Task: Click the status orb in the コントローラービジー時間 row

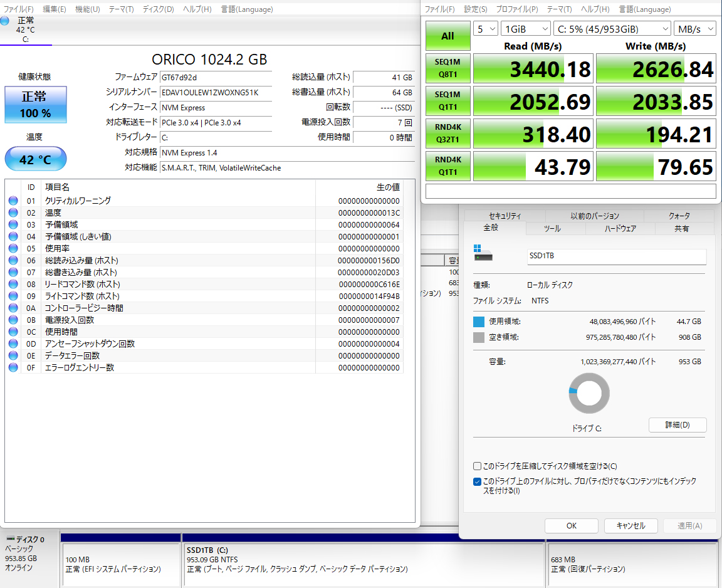Action: [13, 308]
